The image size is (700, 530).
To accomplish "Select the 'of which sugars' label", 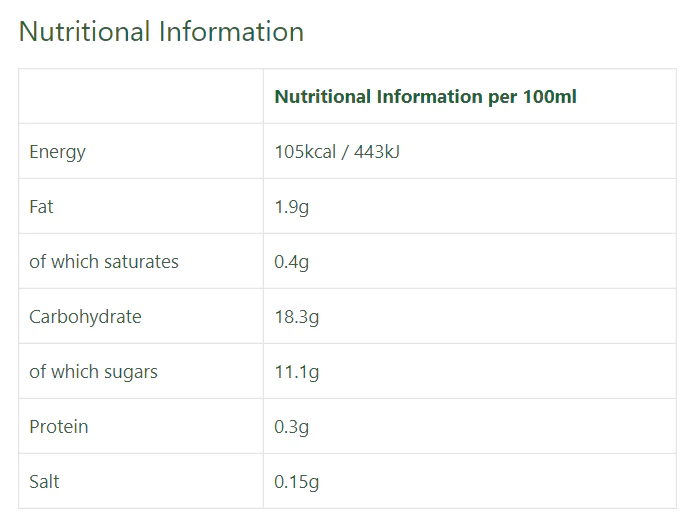I will click(93, 372).
